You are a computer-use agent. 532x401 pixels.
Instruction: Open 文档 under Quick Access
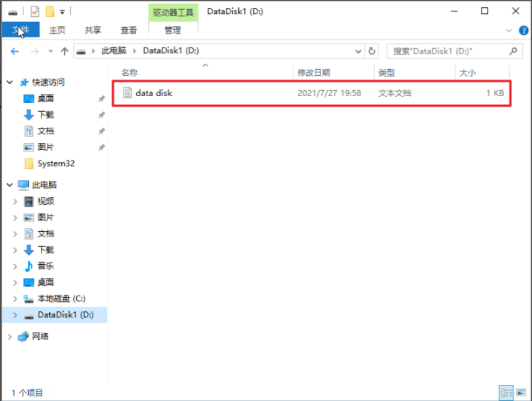(46, 131)
